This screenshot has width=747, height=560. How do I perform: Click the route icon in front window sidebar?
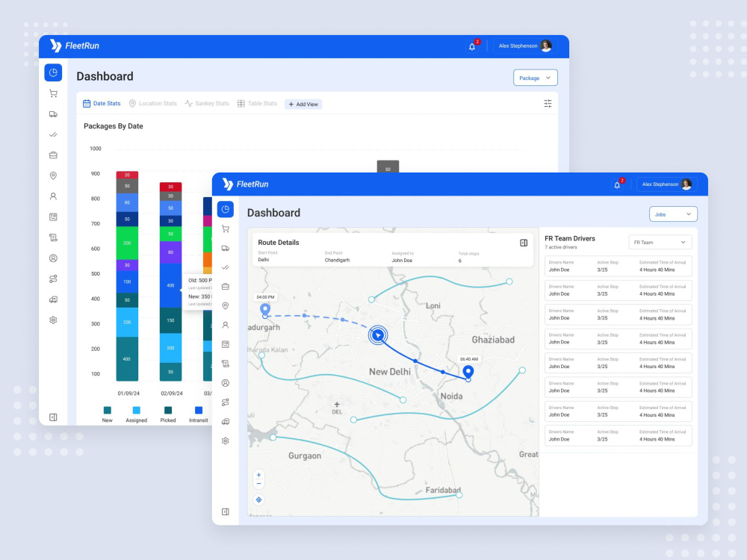[x=226, y=402]
